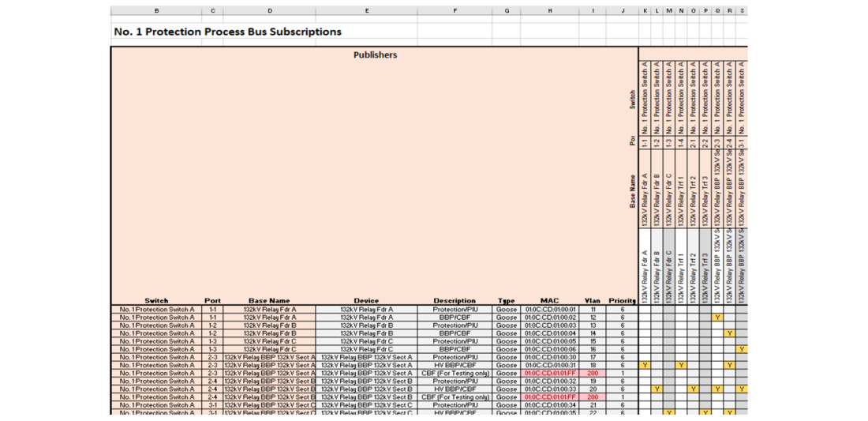Viewport: 868px width, 421px height.
Task: Click the 'Port' table heading
Action: [x=213, y=301]
